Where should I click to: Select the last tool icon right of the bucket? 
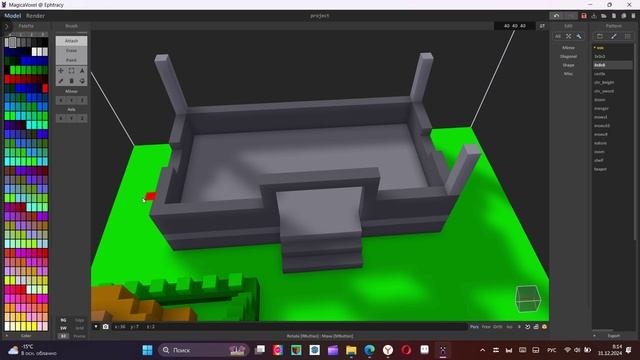(x=82, y=81)
